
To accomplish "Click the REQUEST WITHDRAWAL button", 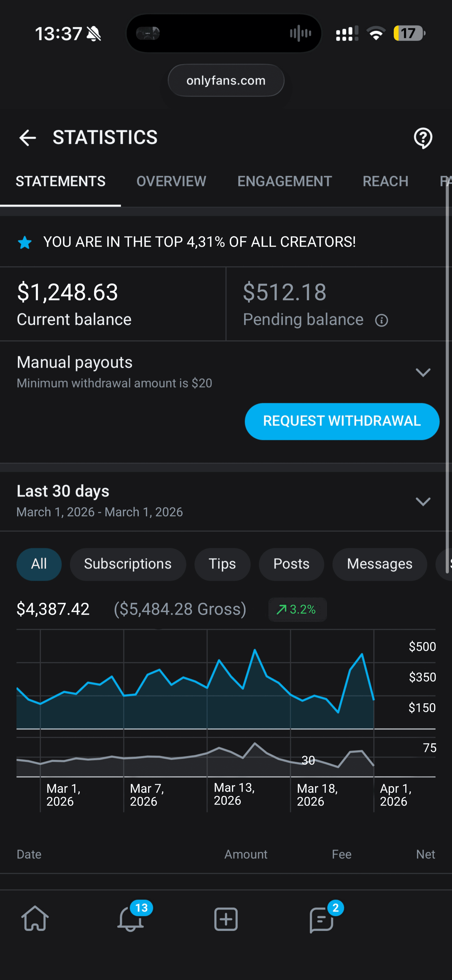I will coord(342,421).
